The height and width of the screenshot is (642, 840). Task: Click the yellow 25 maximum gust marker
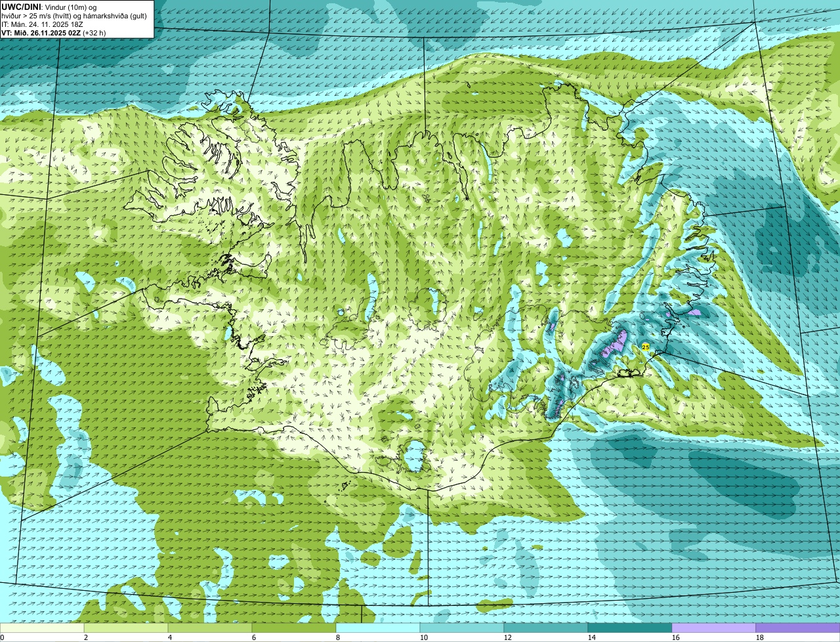point(646,347)
